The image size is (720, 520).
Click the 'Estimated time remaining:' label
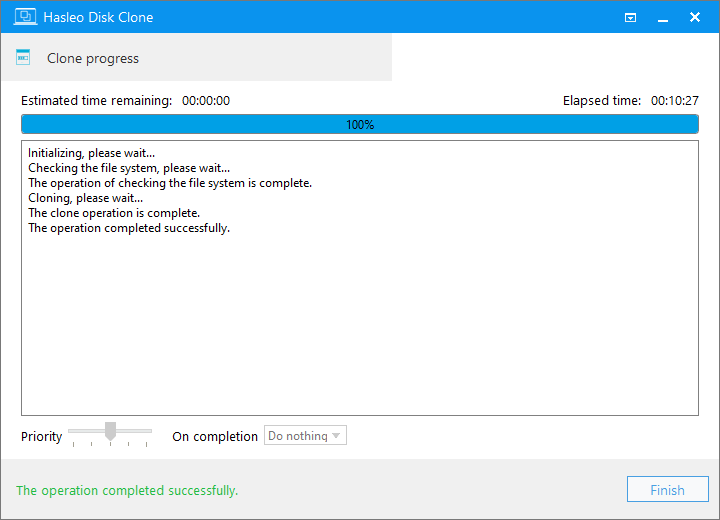click(x=96, y=101)
